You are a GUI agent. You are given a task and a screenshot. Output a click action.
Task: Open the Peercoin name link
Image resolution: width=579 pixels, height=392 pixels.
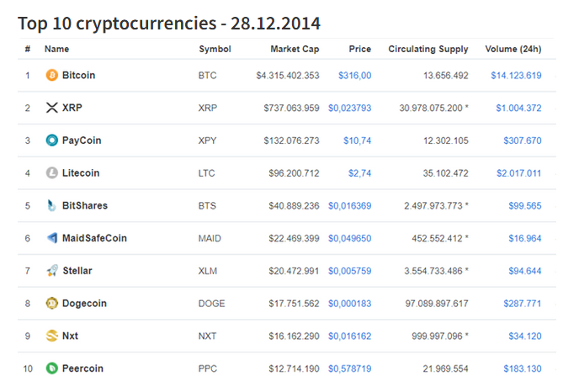[82, 368]
